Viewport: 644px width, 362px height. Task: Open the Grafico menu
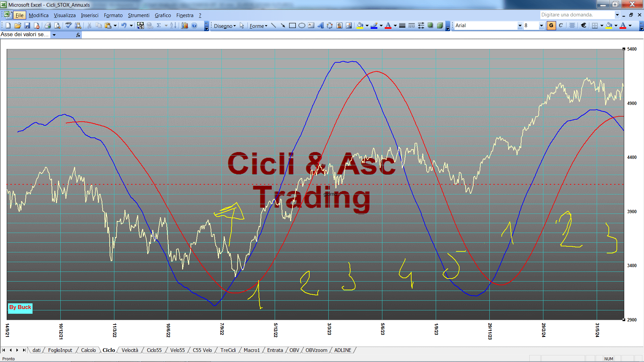[163, 15]
